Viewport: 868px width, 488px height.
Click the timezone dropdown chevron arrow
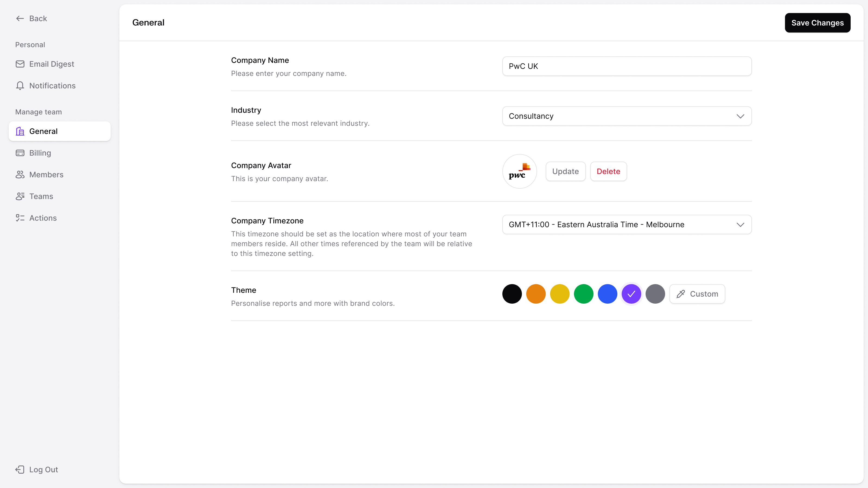click(x=740, y=225)
